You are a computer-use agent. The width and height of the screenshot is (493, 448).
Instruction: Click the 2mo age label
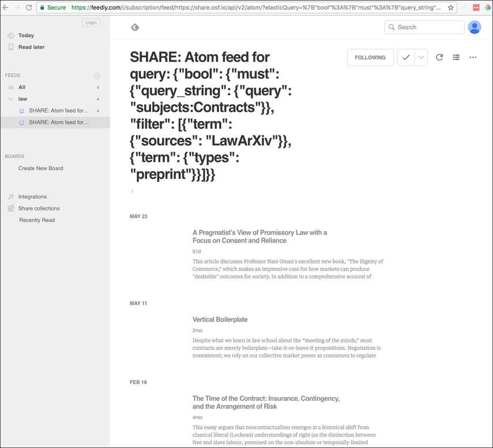click(197, 330)
